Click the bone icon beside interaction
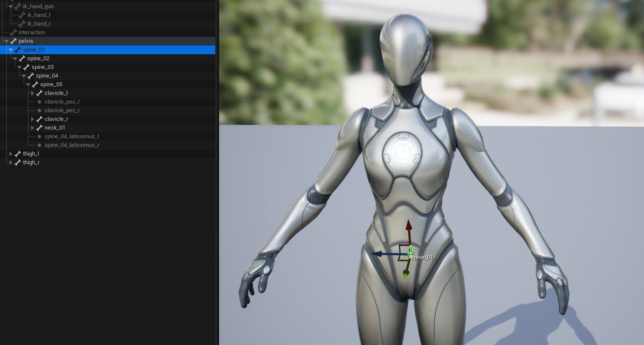 pos(13,33)
